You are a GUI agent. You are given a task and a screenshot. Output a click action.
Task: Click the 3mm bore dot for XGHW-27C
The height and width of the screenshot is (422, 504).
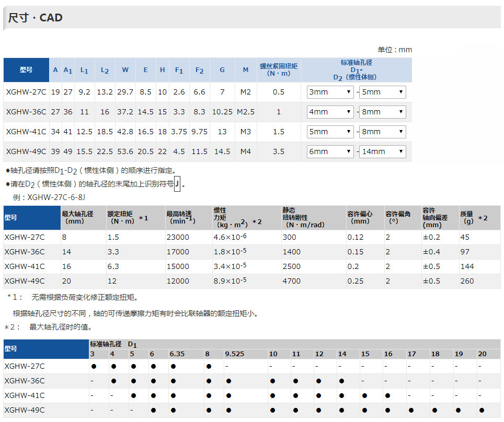coord(94,367)
